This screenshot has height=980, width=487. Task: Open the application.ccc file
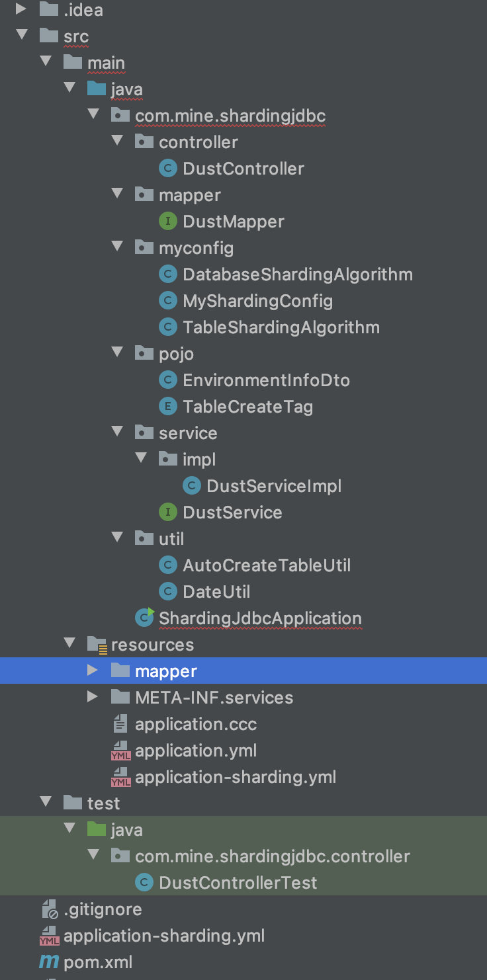coord(197,723)
